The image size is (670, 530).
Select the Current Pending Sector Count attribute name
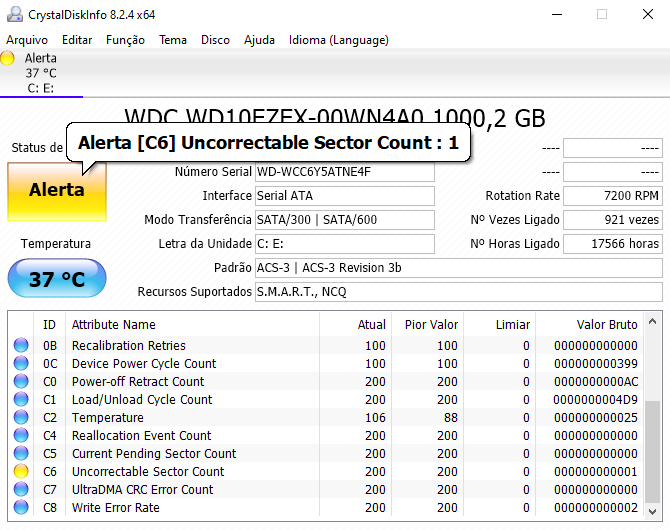click(x=154, y=453)
